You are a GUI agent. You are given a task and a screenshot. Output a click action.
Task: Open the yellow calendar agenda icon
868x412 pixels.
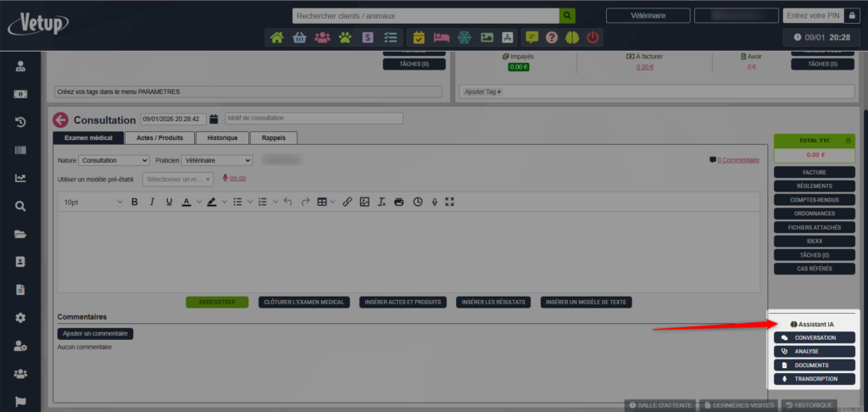click(419, 37)
